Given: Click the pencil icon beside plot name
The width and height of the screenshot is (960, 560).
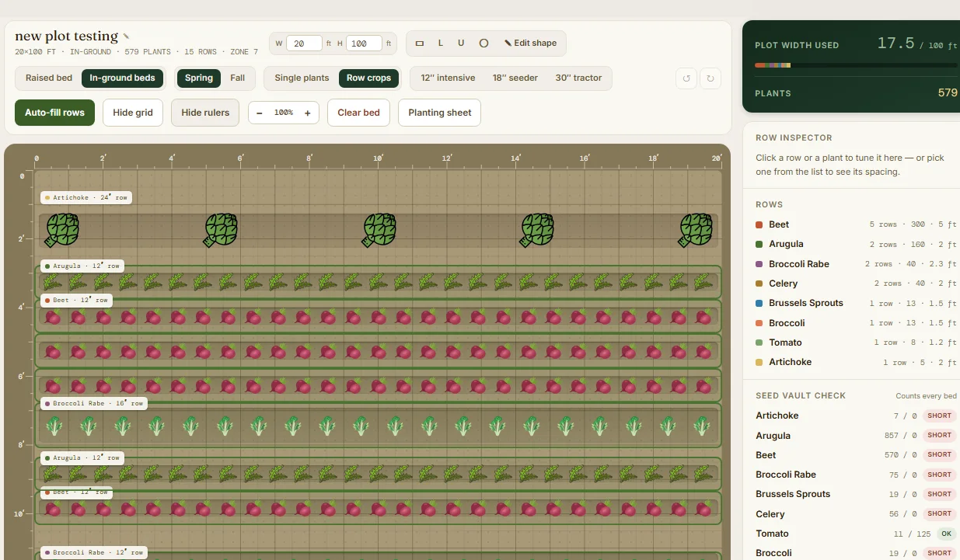Looking at the screenshot, I should tap(127, 36).
